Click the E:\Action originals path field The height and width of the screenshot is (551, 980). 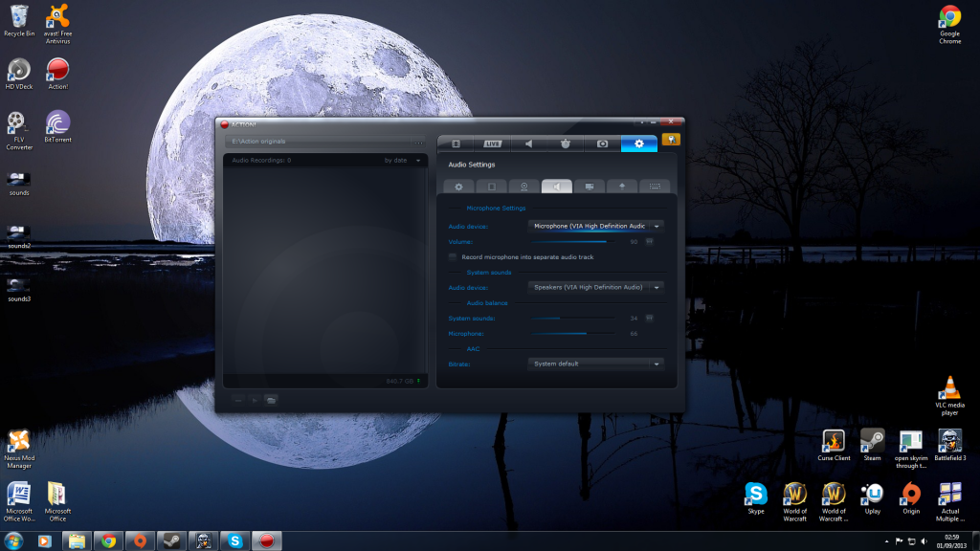tap(320, 142)
